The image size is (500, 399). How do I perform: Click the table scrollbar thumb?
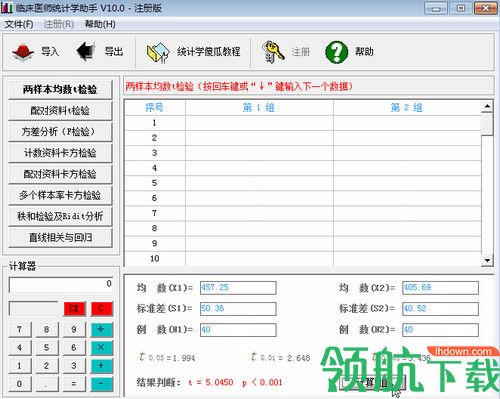click(487, 124)
